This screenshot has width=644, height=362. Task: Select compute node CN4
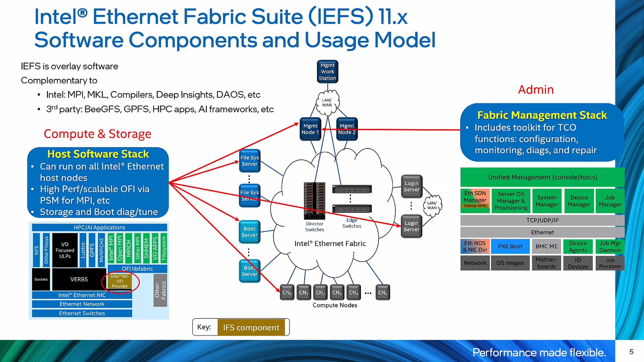point(354,292)
